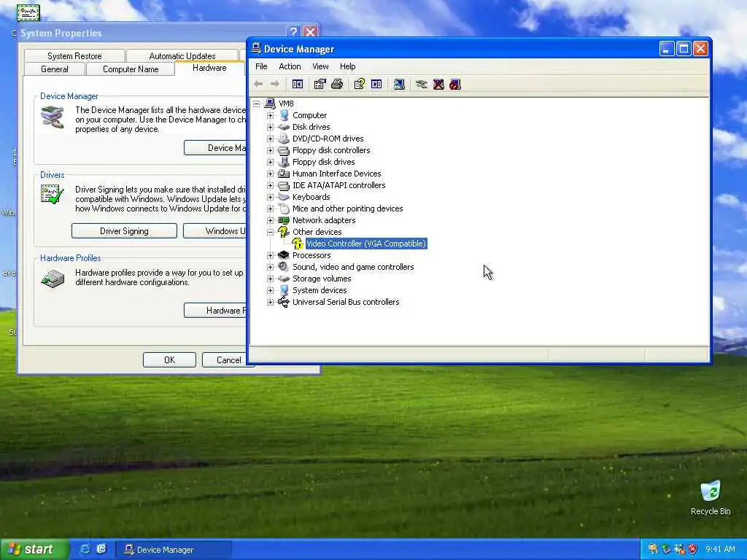The height and width of the screenshot is (560, 747).
Task: Click the Windows Messenger tray icon
Action: pyautogui.click(x=679, y=549)
